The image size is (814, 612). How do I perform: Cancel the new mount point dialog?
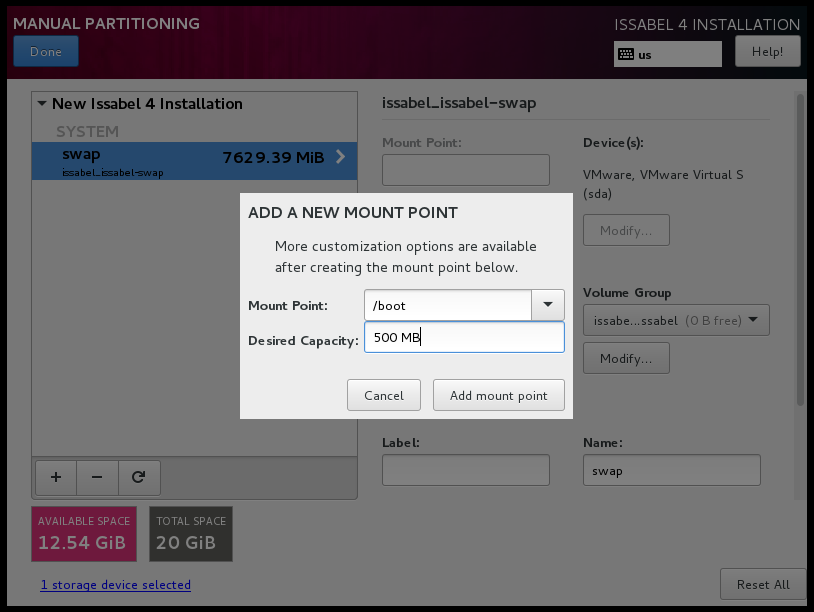[x=383, y=395]
